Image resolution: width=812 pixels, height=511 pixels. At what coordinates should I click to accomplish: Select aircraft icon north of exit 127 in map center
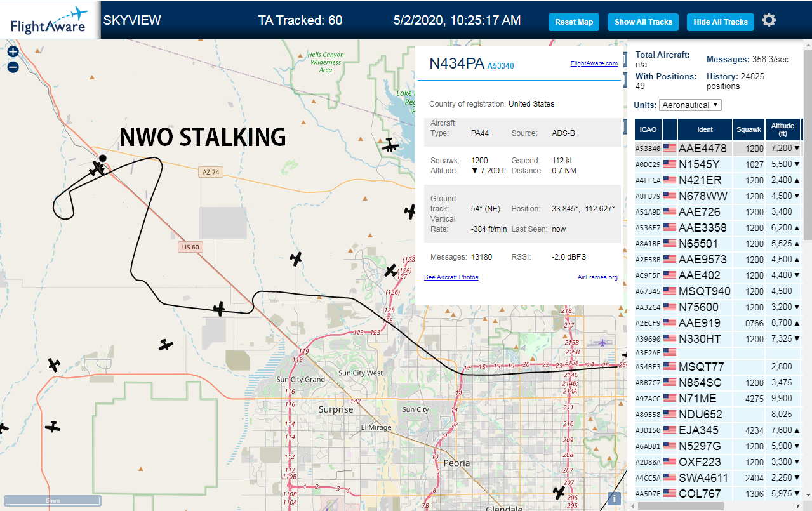pyautogui.click(x=296, y=258)
